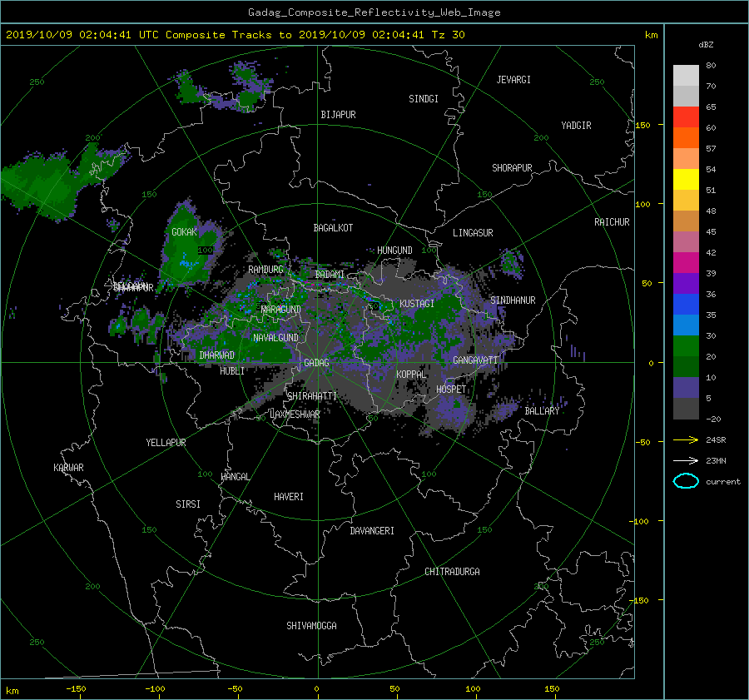This screenshot has height=700, width=749.
Task: Click the KOPPAL city label
Action: (x=411, y=375)
